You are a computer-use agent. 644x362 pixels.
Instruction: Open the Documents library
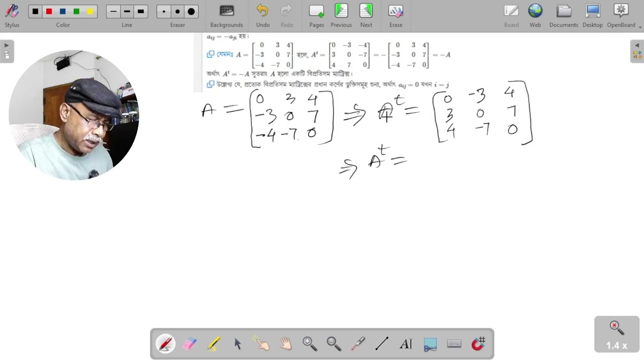coord(563,16)
